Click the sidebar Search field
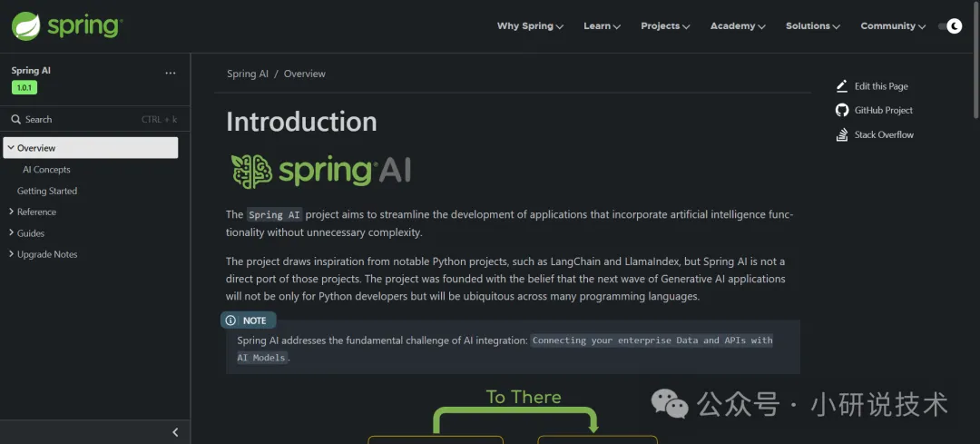The height and width of the screenshot is (444, 980). point(95,120)
